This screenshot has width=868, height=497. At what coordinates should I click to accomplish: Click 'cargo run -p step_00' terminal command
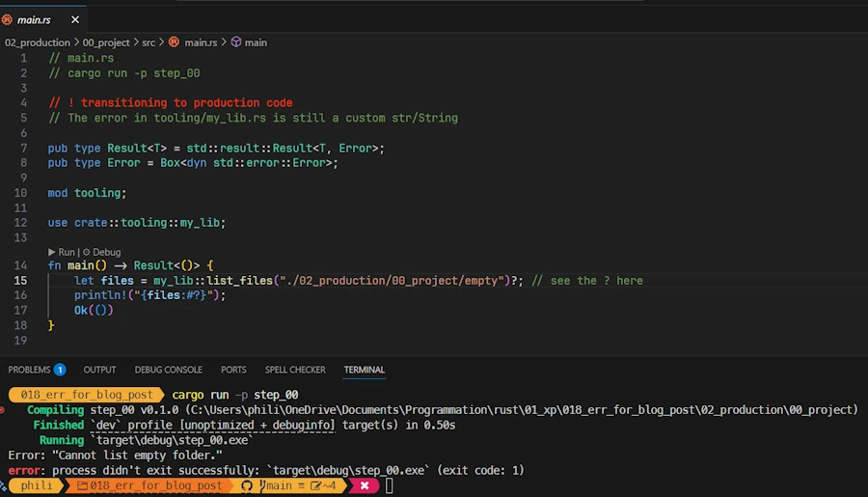(234, 395)
